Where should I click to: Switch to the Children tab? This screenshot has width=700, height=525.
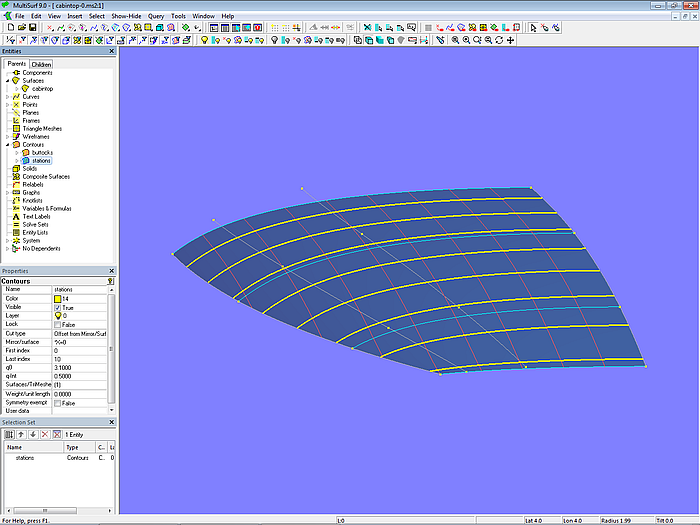[41, 64]
